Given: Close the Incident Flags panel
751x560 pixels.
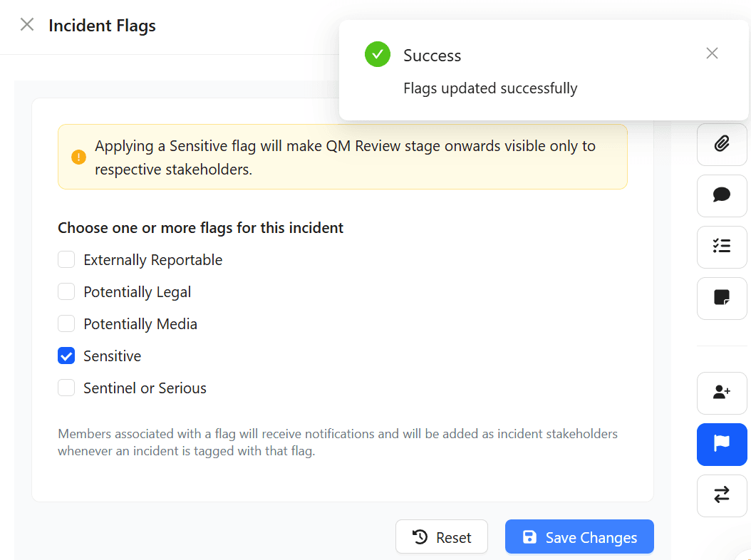Looking at the screenshot, I should (x=26, y=24).
